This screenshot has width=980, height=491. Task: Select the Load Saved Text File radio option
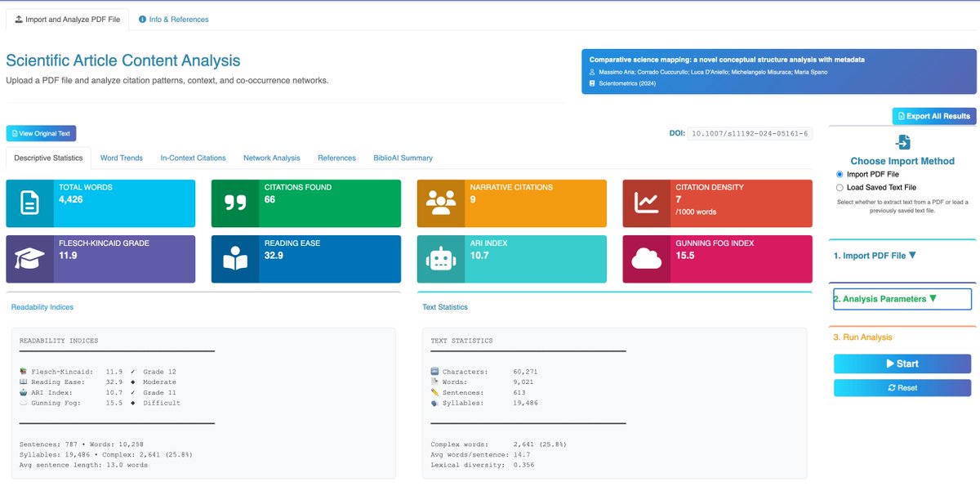(840, 187)
